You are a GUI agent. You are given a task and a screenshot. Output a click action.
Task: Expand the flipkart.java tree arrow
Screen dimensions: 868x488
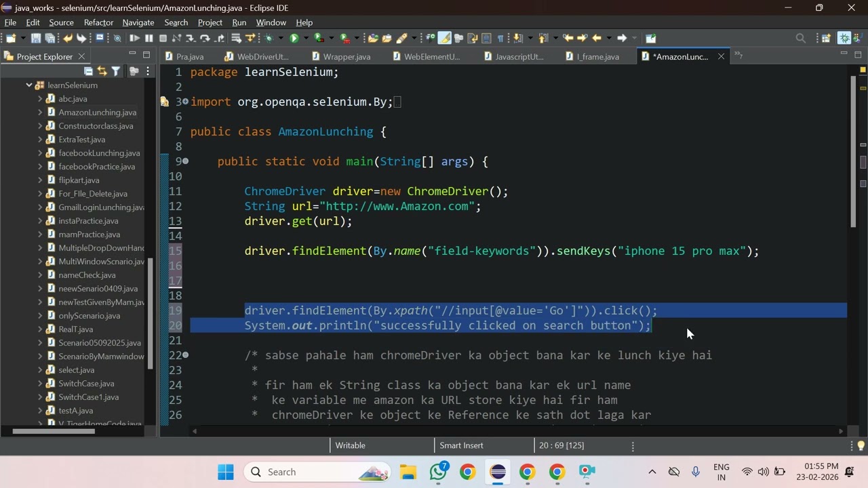coord(40,180)
